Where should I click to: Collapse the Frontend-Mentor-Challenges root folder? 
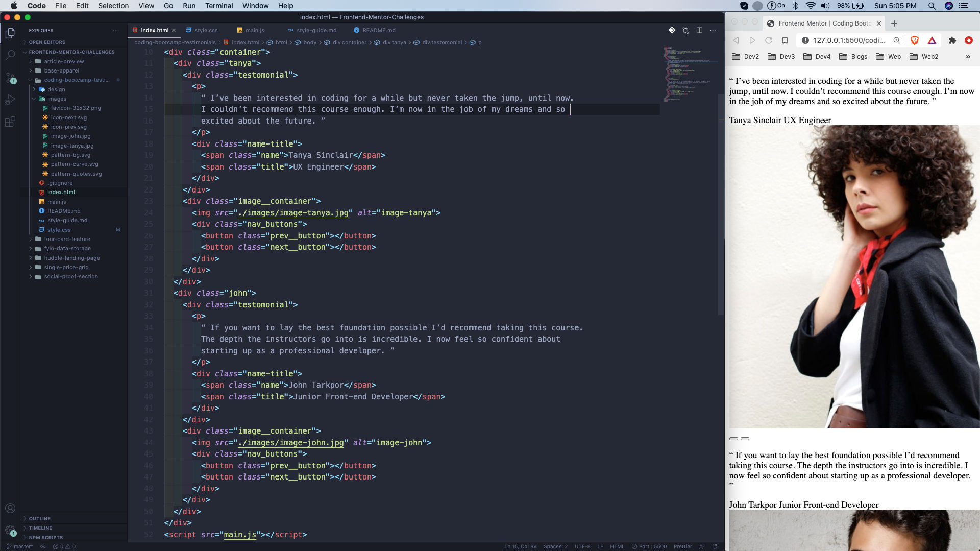[x=73, y=52]
